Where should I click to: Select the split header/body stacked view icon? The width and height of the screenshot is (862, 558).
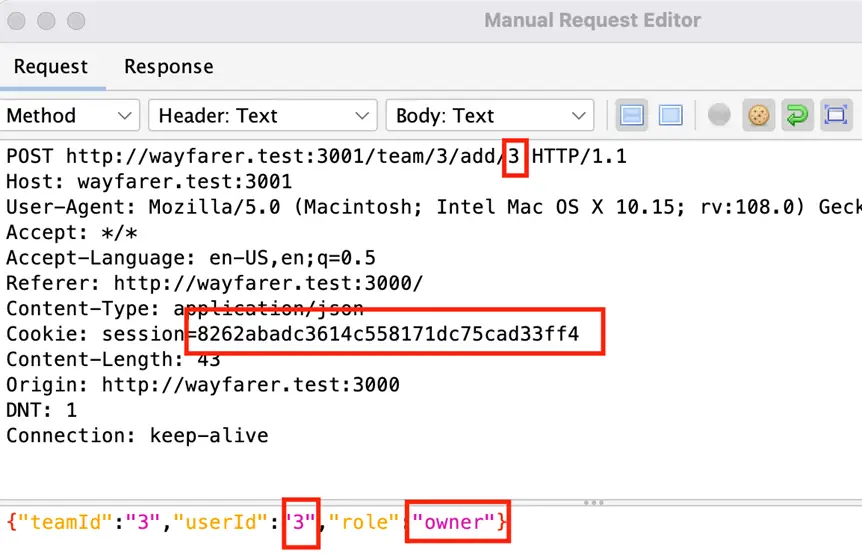click(632, 115)
